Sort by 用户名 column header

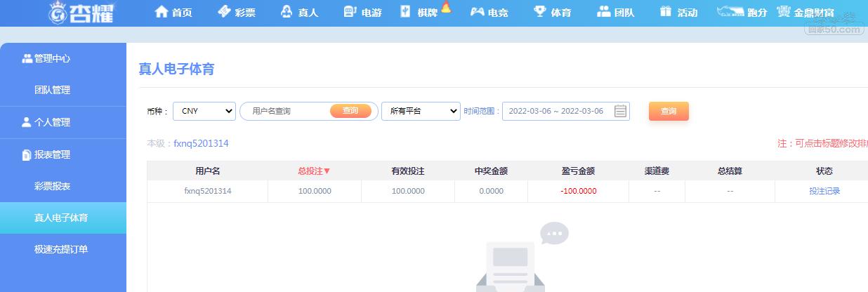click(208, 171)
